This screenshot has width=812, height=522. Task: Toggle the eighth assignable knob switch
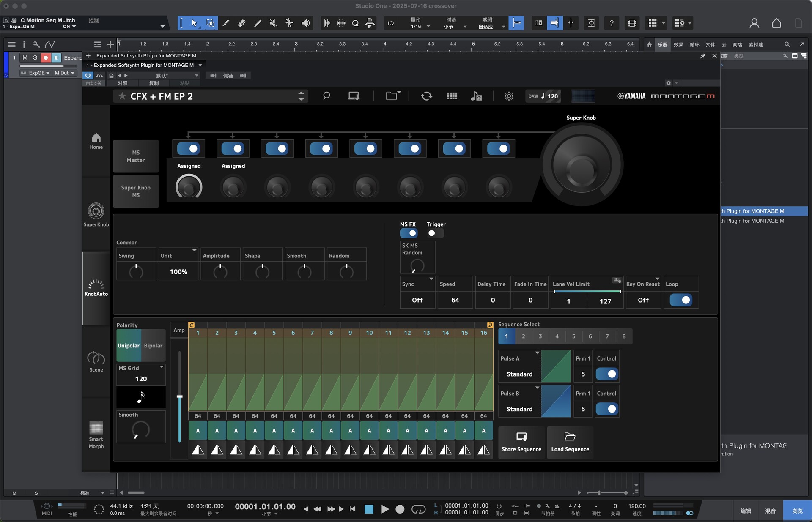[x=498, y=149]
